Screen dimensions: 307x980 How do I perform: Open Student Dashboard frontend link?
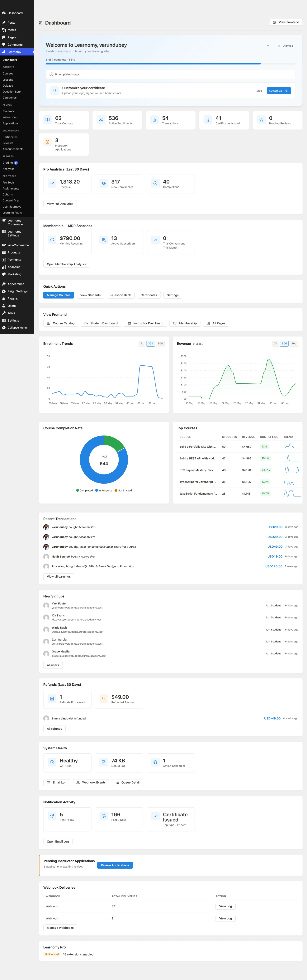tap(101, 323)
